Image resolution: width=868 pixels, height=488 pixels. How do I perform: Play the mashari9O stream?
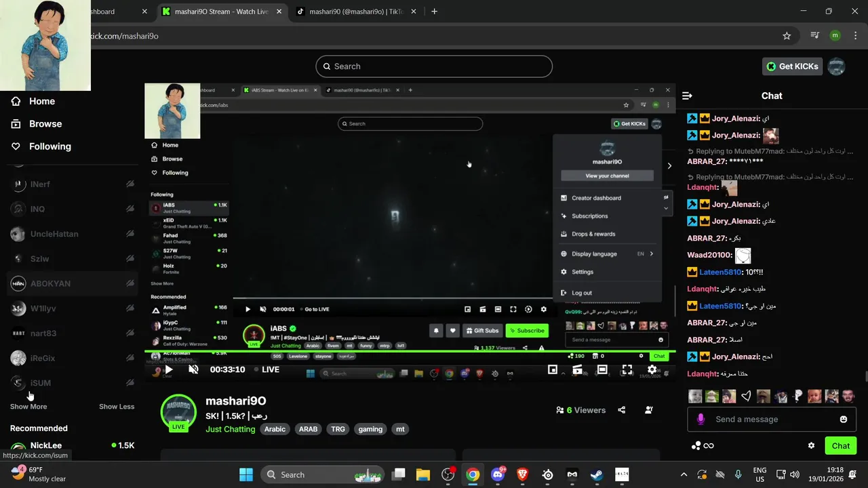[168, 369]
